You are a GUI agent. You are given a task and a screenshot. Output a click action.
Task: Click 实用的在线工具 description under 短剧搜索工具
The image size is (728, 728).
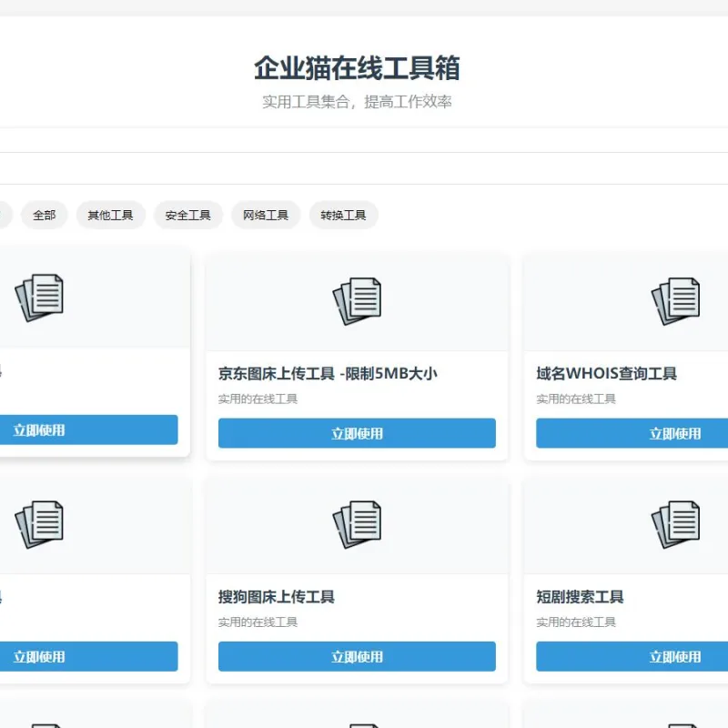576,622
